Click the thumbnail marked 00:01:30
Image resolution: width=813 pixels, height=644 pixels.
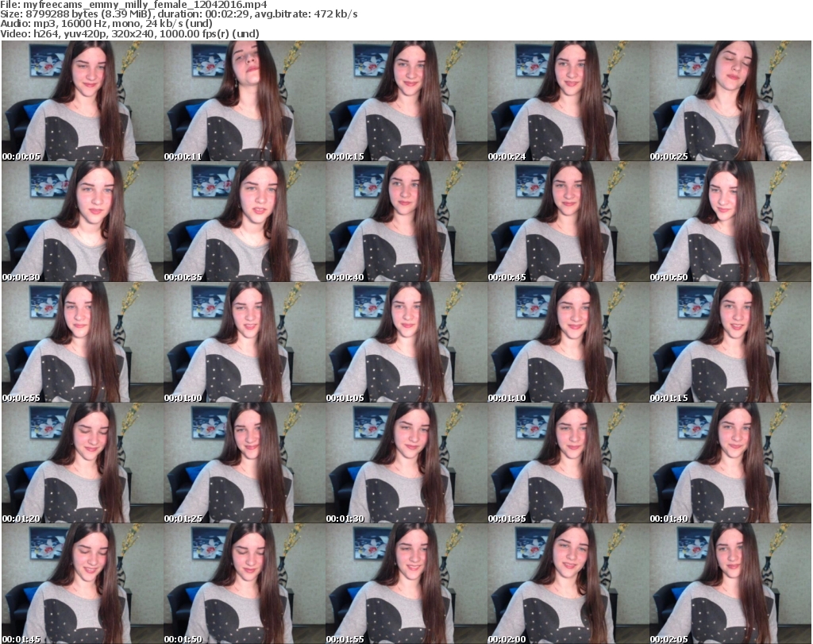coord(406,463)
